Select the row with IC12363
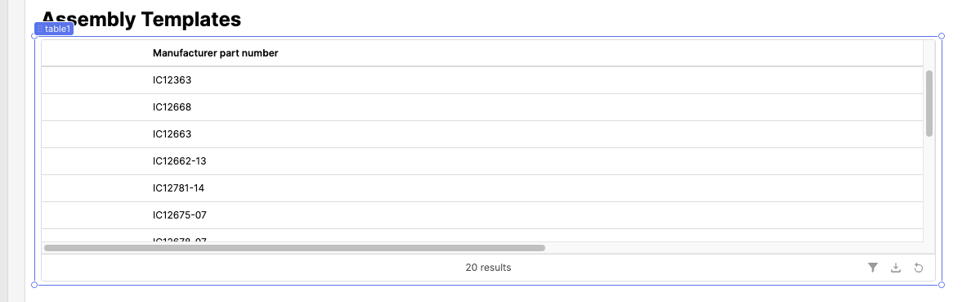 [482, 80]
